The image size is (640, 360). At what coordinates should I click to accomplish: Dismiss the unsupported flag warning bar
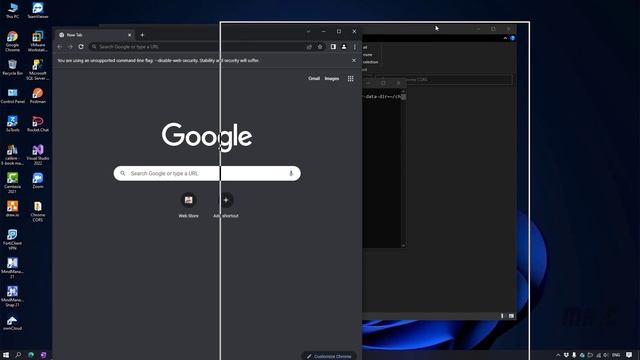coord(354,60)
